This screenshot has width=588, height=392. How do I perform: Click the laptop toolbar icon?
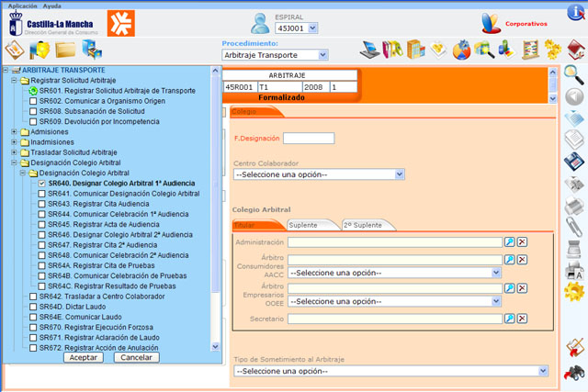369,50
